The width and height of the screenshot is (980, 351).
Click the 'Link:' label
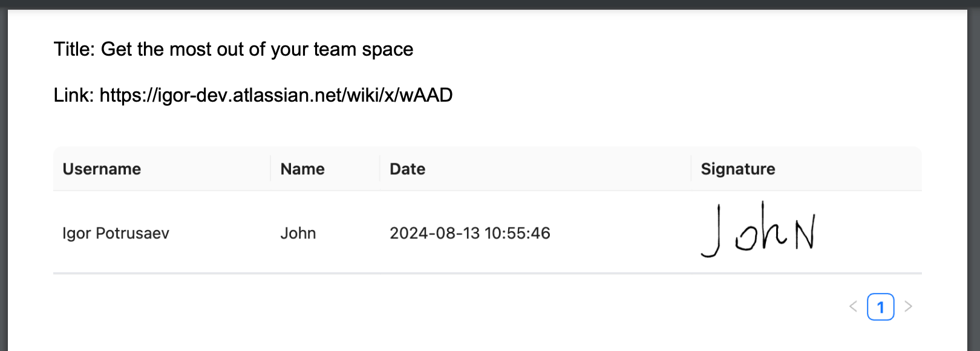[x=74, y=95]
